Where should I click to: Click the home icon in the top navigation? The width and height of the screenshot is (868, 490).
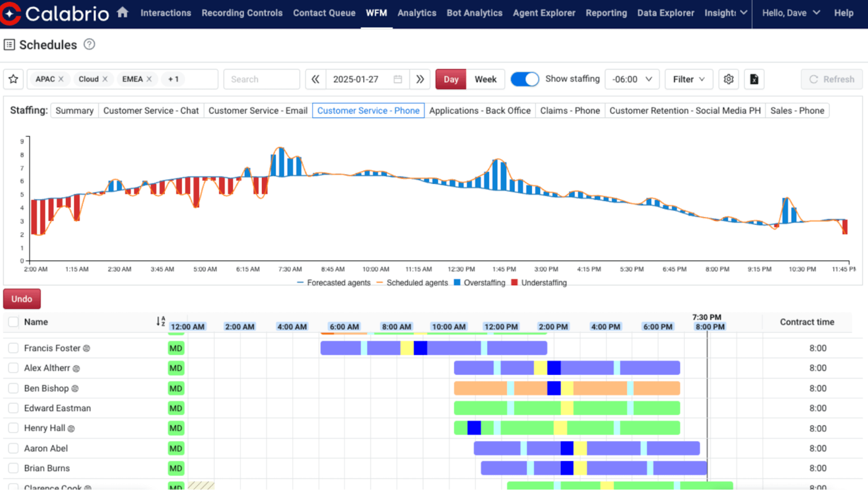[x=122, y=13]
